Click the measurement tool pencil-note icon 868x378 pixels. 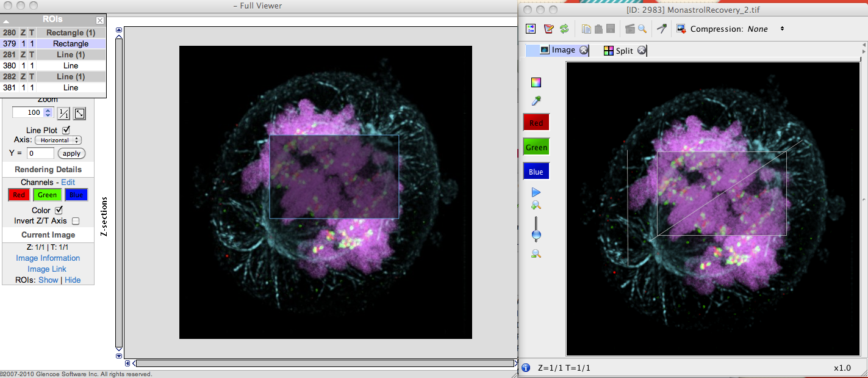click(x=548, y=29)
